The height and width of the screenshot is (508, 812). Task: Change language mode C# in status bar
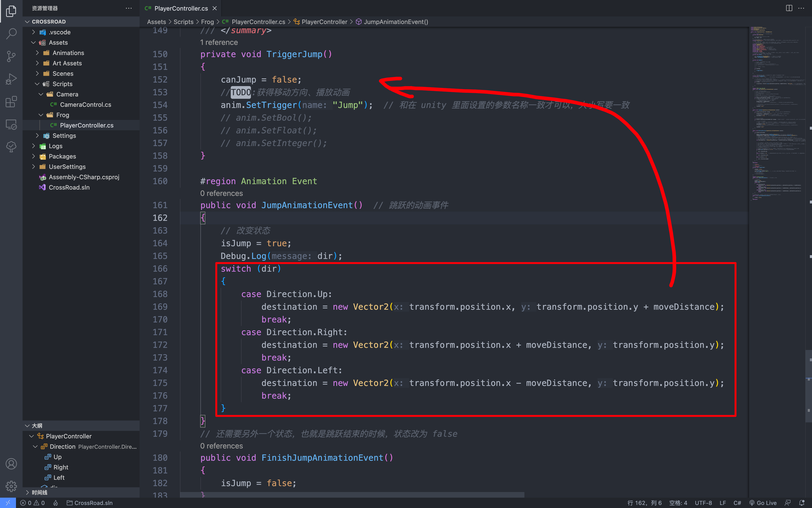[737, 503]
